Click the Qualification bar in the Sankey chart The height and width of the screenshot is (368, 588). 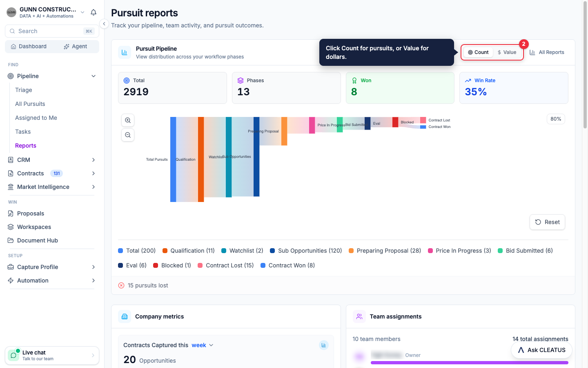(201, 159)
